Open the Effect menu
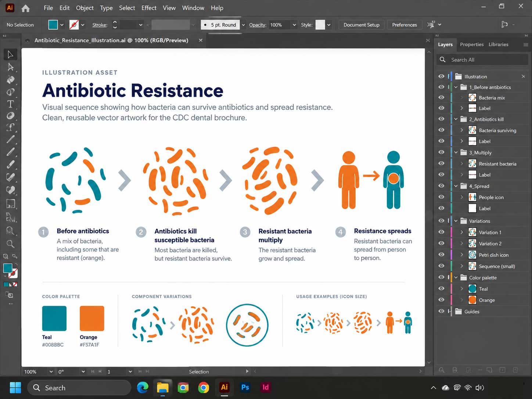This screenshot has width=532, height=399. (149, 8)
